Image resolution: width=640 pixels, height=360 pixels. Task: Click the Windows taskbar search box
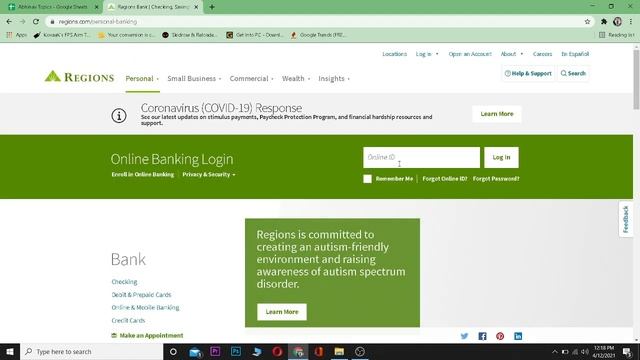click(x=92, y=351)
